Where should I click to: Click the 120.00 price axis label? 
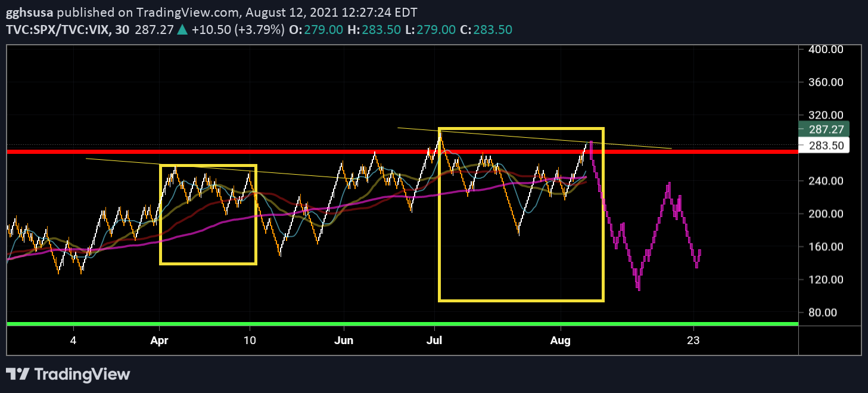tap(826, 279)
